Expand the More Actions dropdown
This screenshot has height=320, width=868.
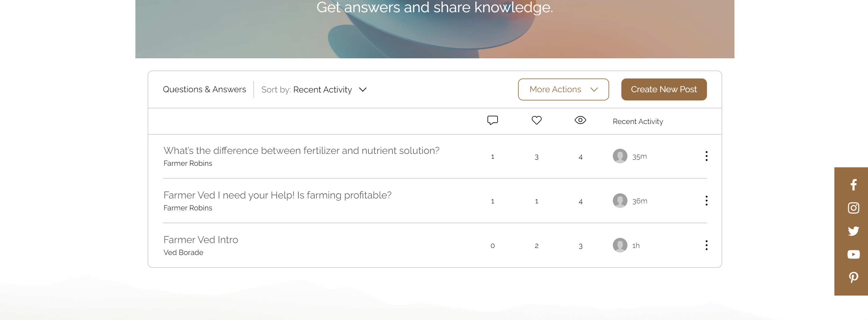(563, 89)
